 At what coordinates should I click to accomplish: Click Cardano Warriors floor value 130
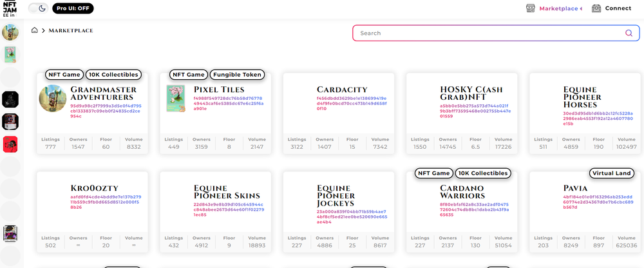476,245
